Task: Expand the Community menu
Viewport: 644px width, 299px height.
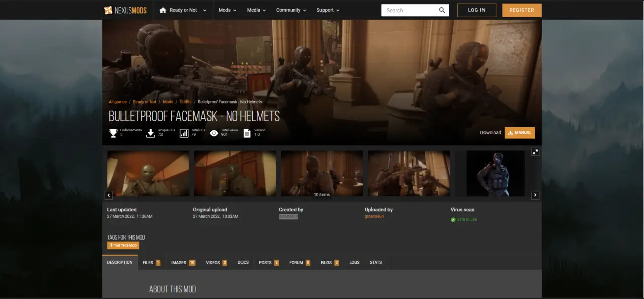Action: 291,10
